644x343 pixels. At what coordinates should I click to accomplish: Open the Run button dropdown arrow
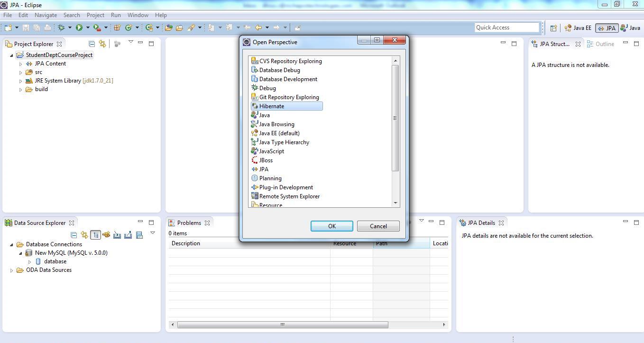point(88,28)
